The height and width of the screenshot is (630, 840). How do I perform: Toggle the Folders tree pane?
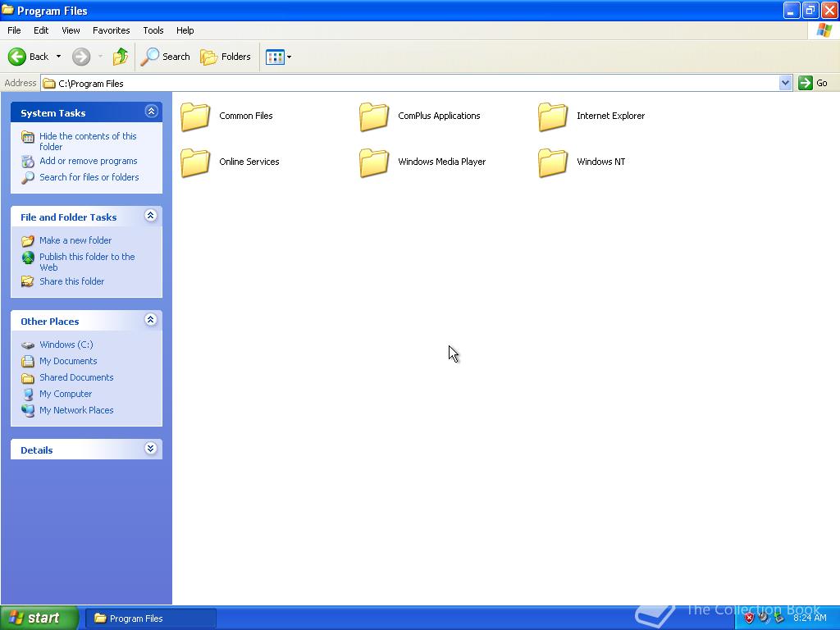coord(225,57)
